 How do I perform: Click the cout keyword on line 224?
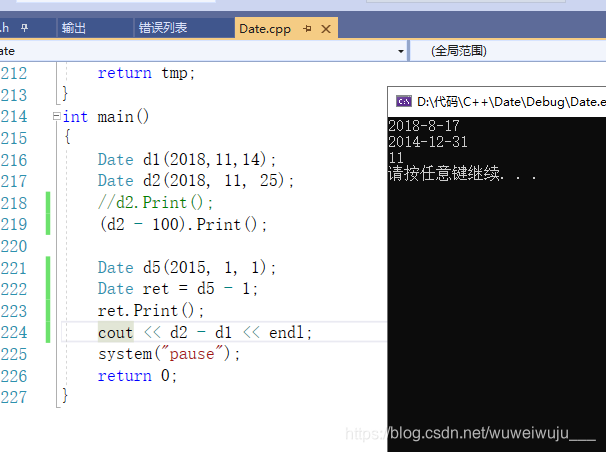click(x=115, y=333)
